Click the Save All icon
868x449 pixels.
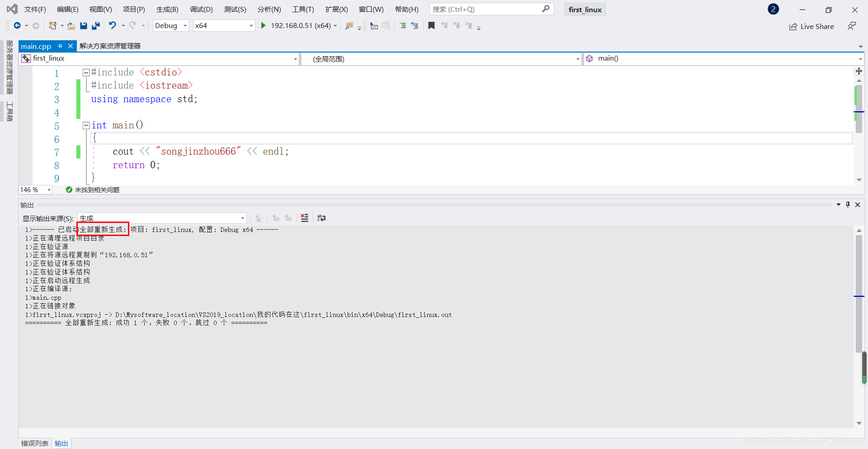96,26
